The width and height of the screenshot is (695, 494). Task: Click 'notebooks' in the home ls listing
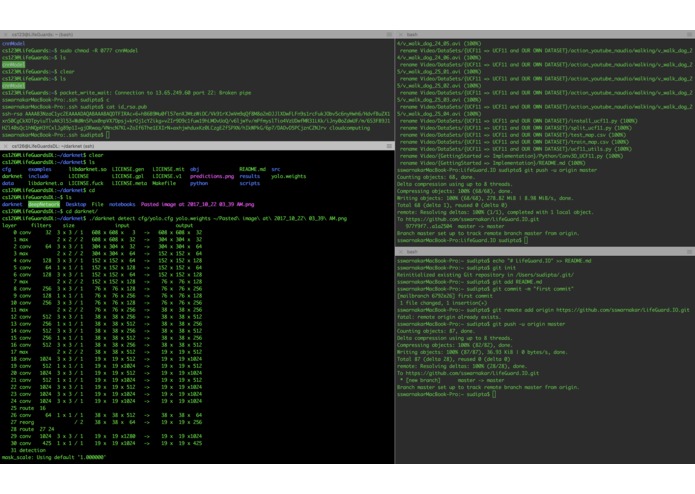pyautogui.click(x=122, y=205)
